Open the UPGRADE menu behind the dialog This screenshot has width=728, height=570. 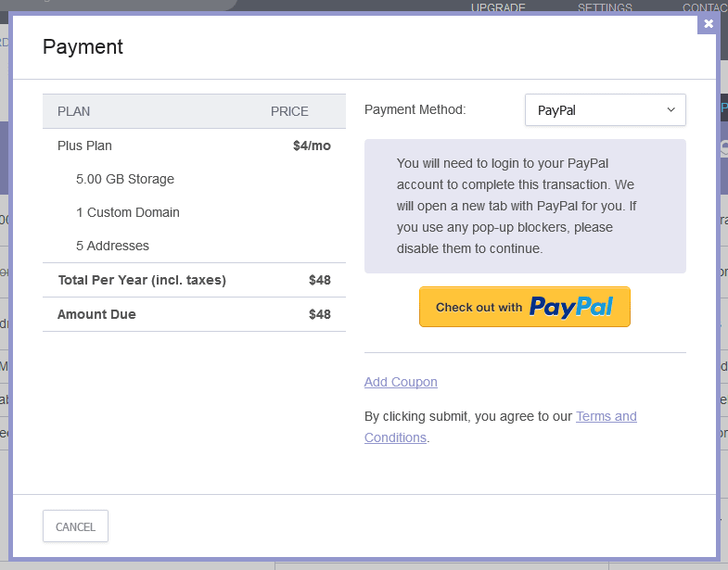point(498,7)
